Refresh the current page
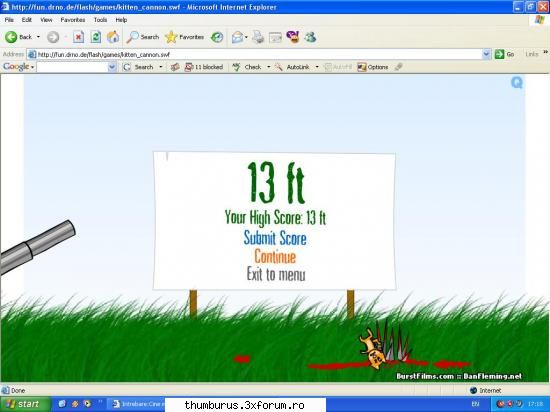Viewport: 550px width, 412px height. [95, 37]
